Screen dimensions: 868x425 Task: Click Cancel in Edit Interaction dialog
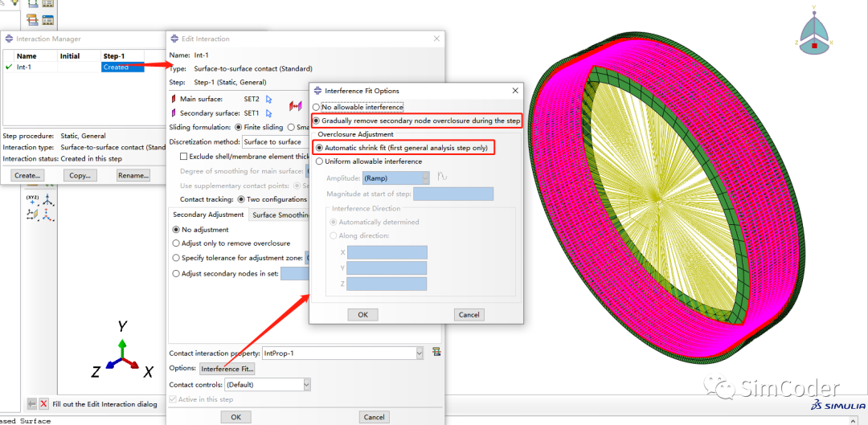[375, 417]
